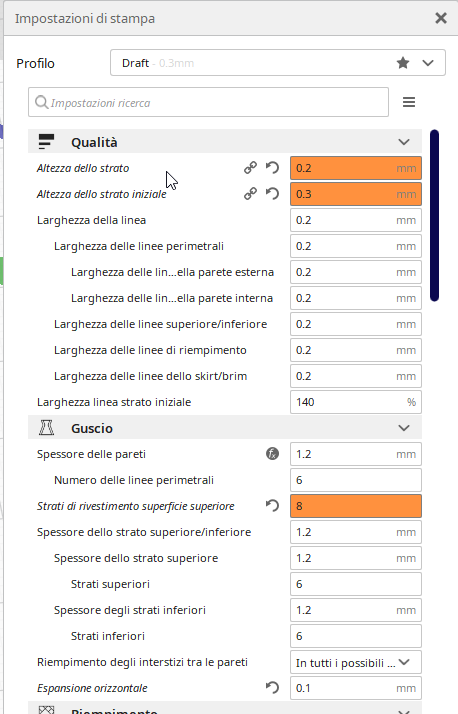Click the Impostazioni ricerca search field
Screen dimensions: 458x714
209,102
